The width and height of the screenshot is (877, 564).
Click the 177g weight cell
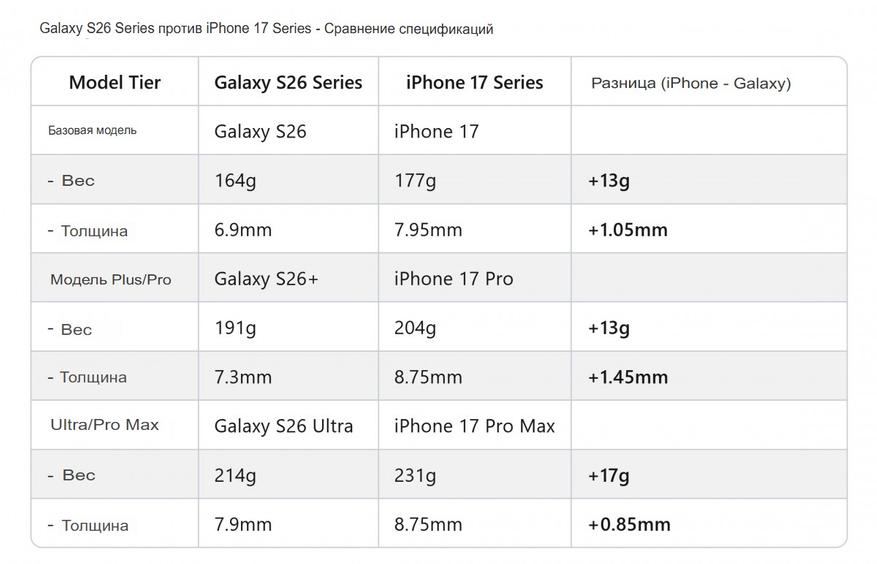(x=415, y=181)
